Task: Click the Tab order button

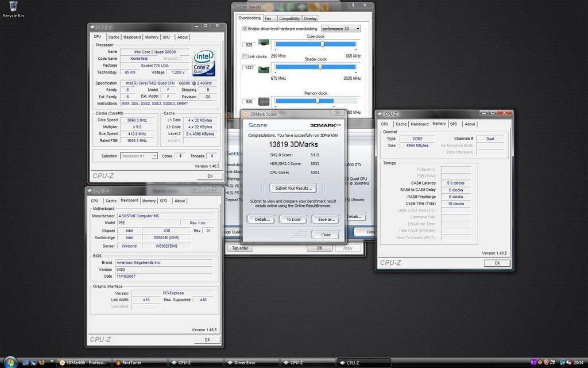Action: (x=240, y=248)
